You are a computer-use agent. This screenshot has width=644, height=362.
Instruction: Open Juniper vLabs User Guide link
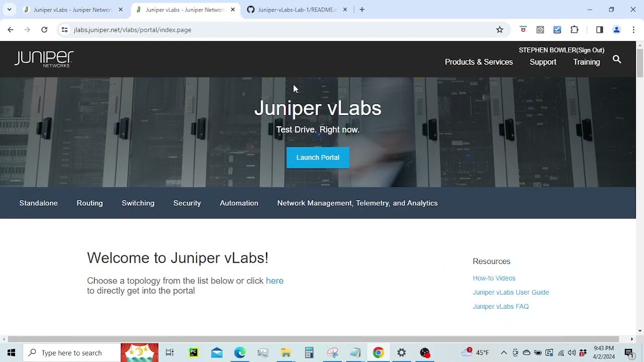point(511,292)
